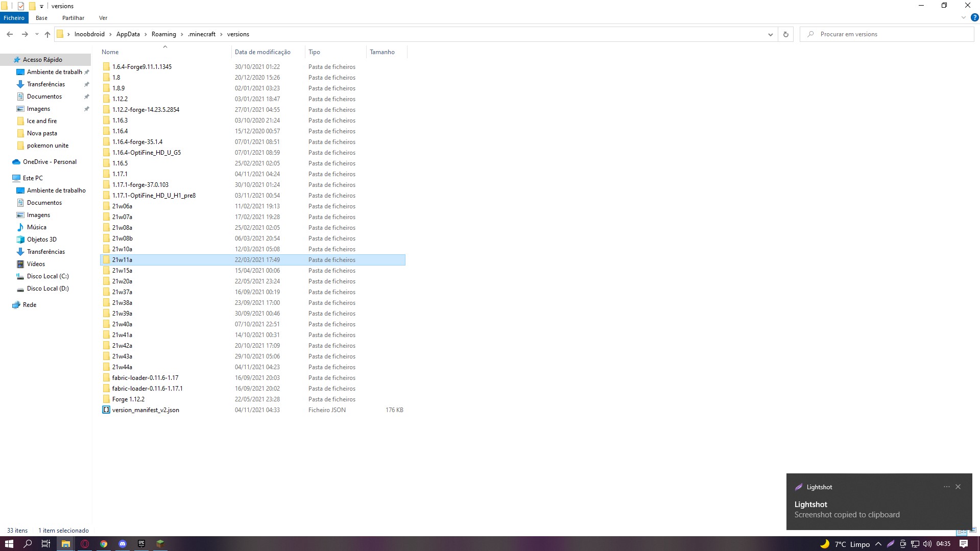980x551 pixels.
Task: Click the Lightshot feather tray icon
Action: [891, 544]
